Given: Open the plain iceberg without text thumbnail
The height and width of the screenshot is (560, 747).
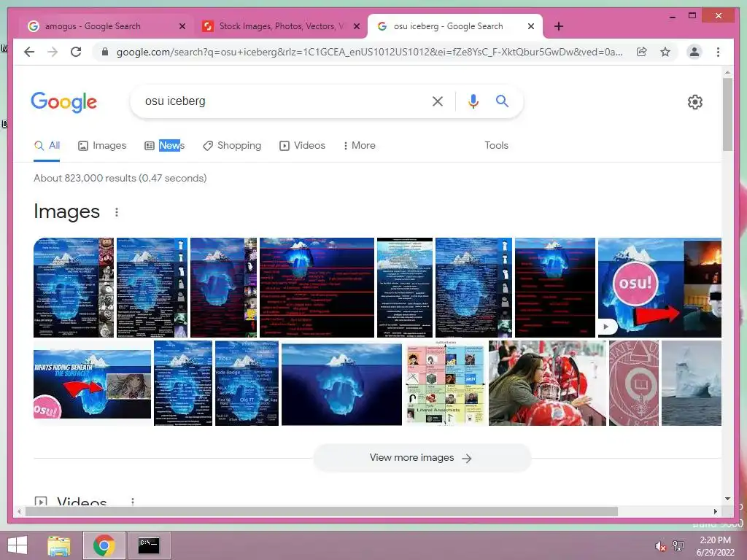Looking at the screenshot, I should 341,384.
